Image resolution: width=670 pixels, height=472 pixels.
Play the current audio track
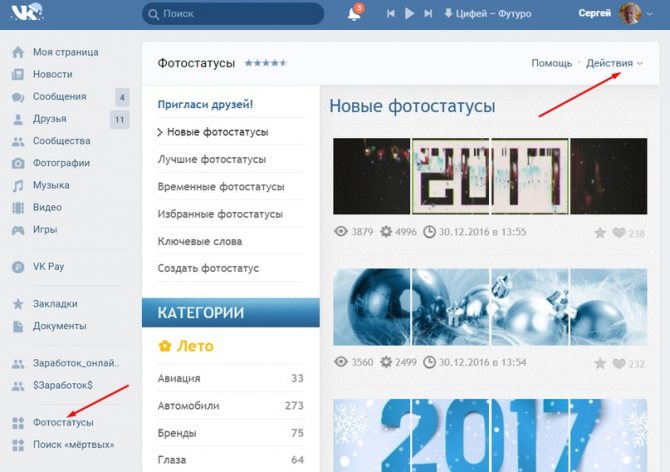[x=409, y=14]
